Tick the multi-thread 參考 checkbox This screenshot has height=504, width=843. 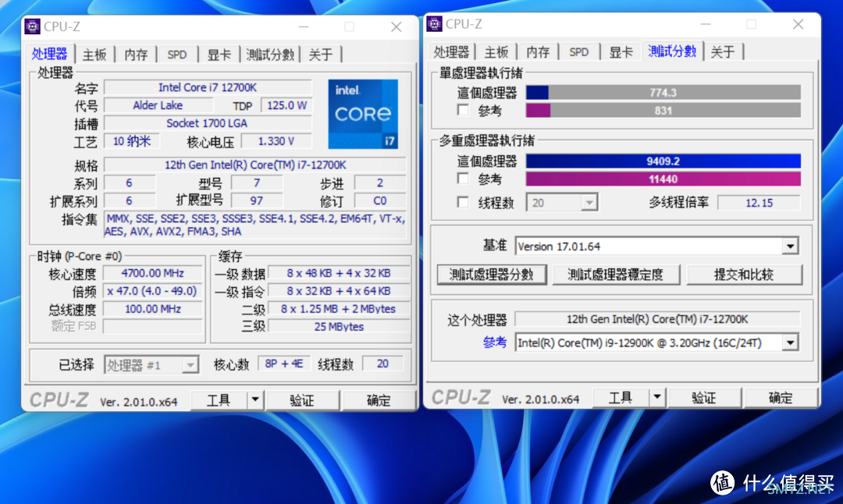coord(462,179)
